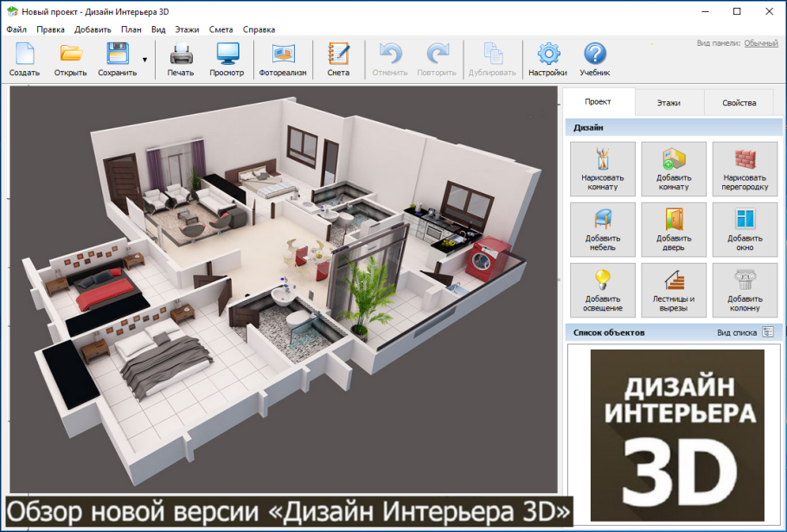787x532 pixels.
Task: Open the Файл menu
Action: click(16, 29)
